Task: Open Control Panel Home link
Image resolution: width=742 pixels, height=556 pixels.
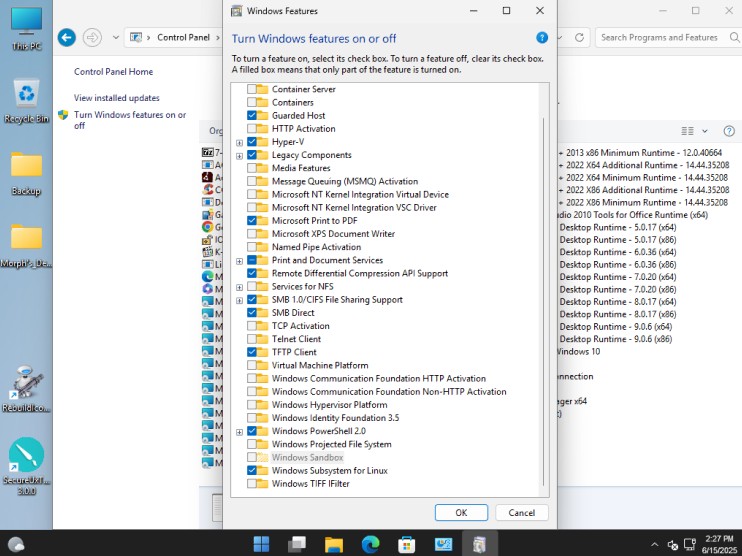Action: point(114,71)
